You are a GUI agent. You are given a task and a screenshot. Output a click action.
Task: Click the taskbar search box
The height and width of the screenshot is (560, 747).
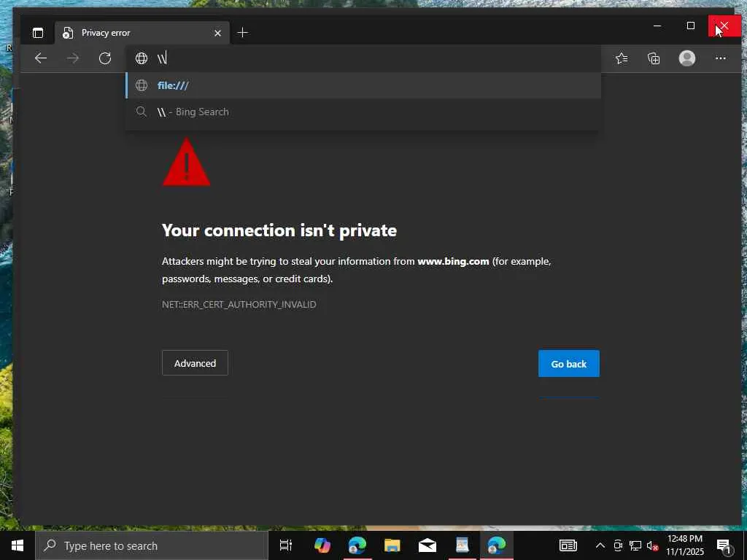152,545
